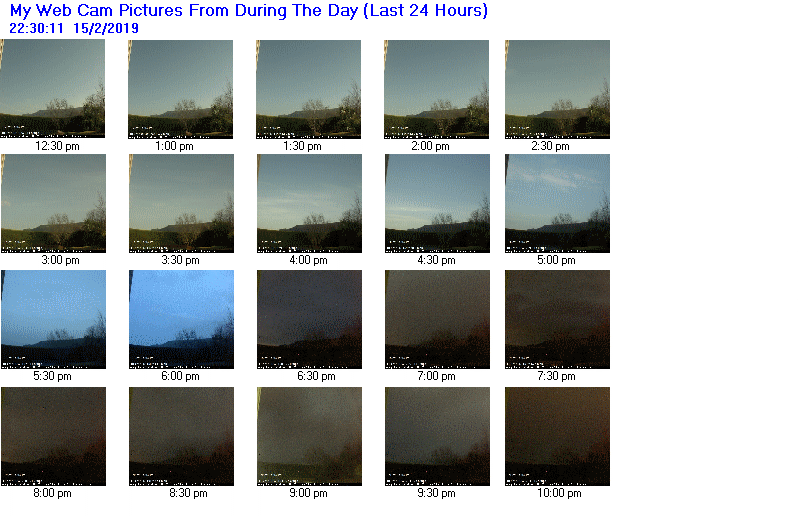Click the 7:30 pm webcam picture
Screen dimensions: 799x516
pyautogui.click(x=557, y=319)
